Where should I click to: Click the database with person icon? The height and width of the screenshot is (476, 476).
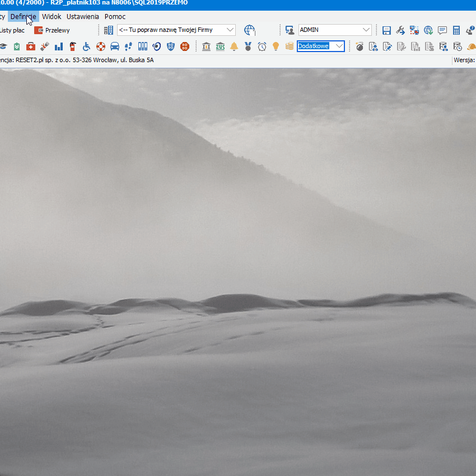[x=443, y=46]
